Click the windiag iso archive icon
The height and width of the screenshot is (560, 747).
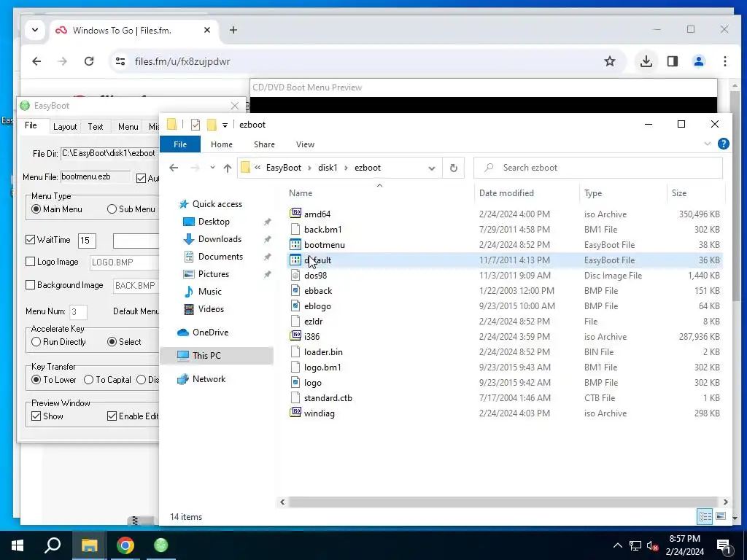point(295,413)
